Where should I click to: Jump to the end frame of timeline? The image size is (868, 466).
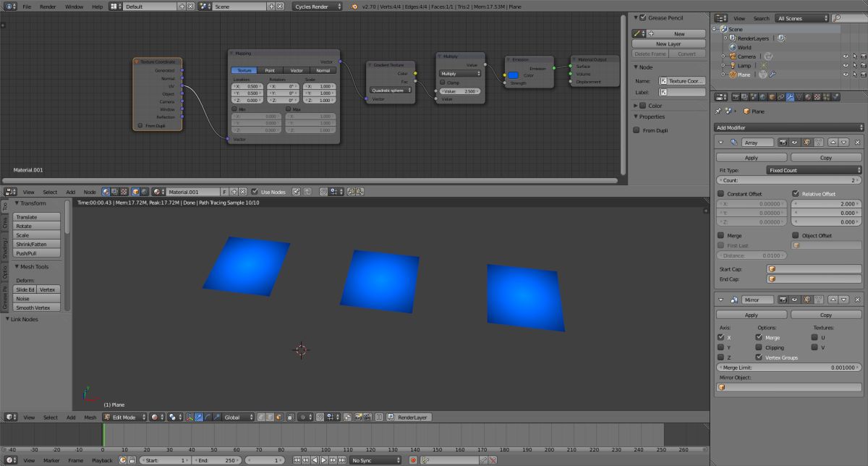pos(341,460)
